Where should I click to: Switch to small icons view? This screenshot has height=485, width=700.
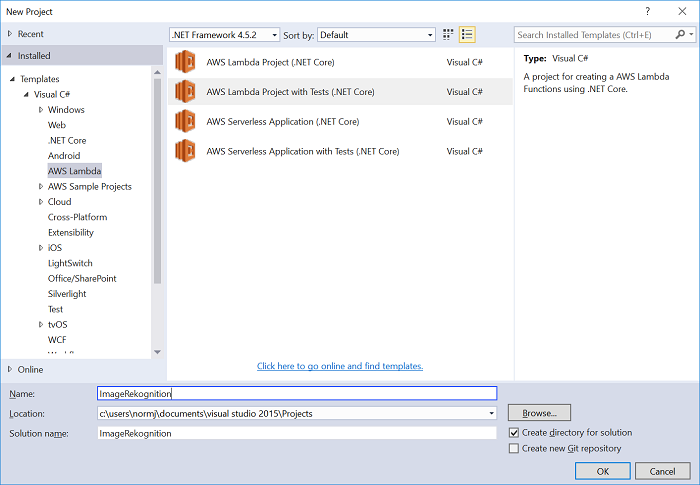tap(448, 34)
